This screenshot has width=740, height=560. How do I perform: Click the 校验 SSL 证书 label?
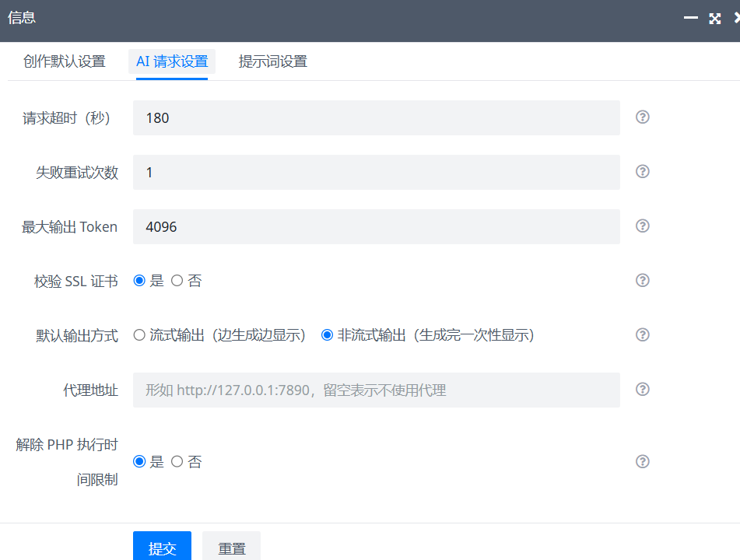point(76,282)
